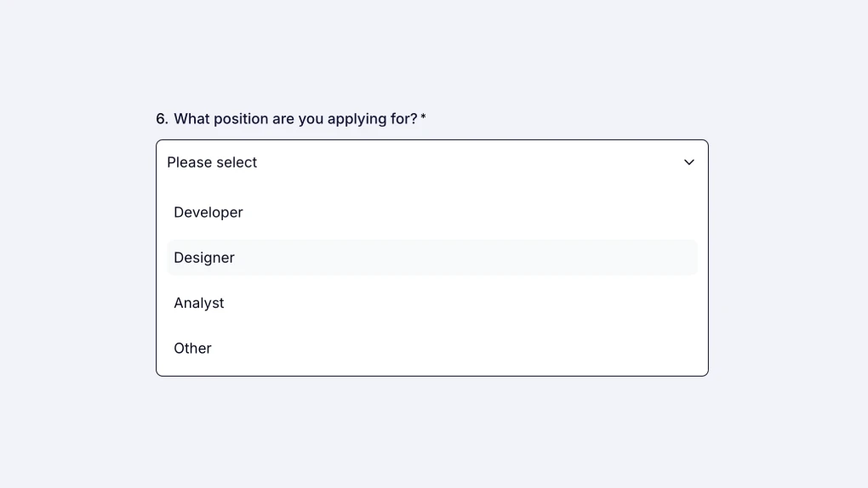Set position to Analyst
Image resolution: width=868 pixels, height=488 pixels.
click(x=199, y=303)
